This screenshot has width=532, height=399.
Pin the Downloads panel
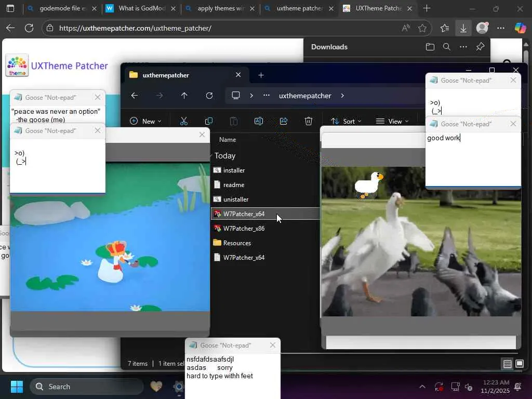point(480,47)
